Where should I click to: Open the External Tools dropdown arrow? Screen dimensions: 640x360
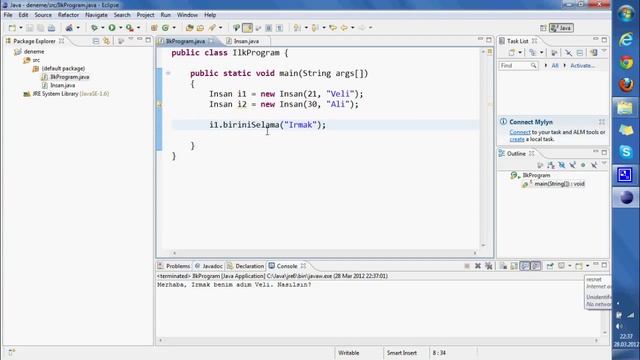click(138, 28)
